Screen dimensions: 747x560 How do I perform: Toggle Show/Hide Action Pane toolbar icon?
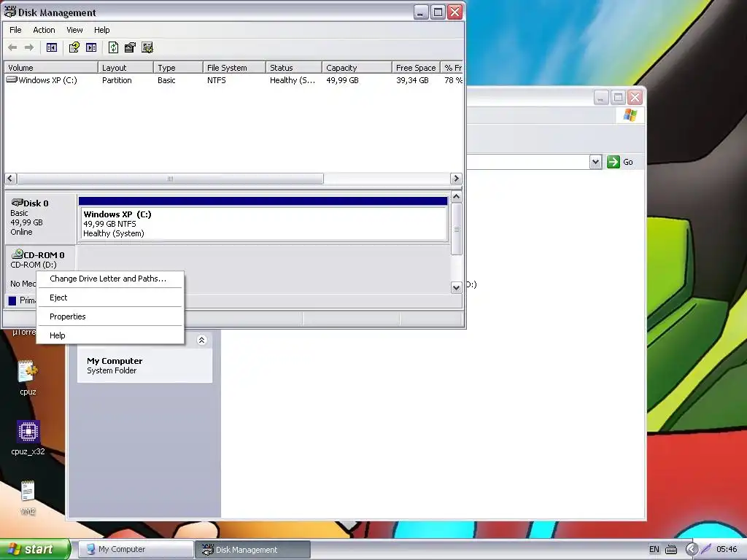[x=91, y=47]
